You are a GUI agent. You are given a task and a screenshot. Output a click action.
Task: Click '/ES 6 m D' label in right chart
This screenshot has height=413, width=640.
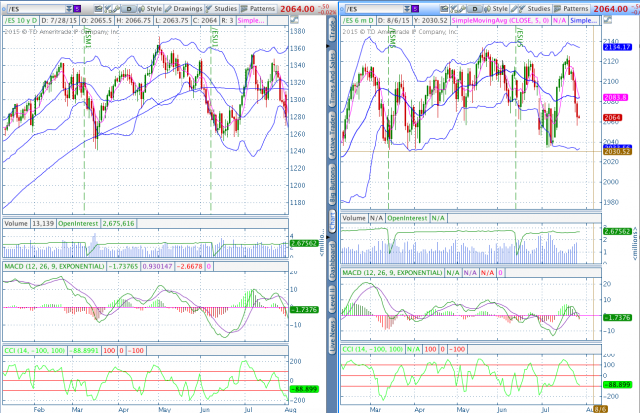coord(358,20)
